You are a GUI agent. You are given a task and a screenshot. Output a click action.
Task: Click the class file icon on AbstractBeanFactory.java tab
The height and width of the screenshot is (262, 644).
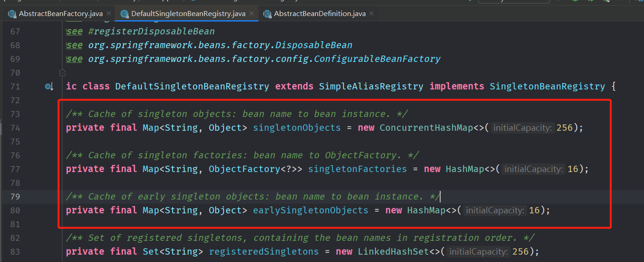pyautogui.click(x=12, y=14)
